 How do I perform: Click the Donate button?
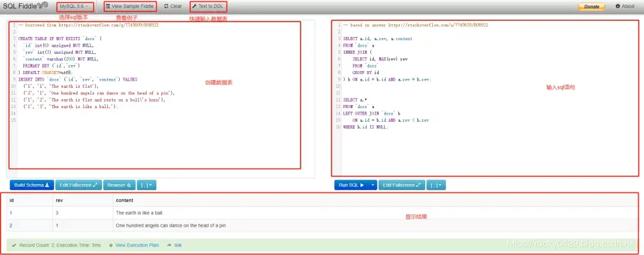click(592, 7)
